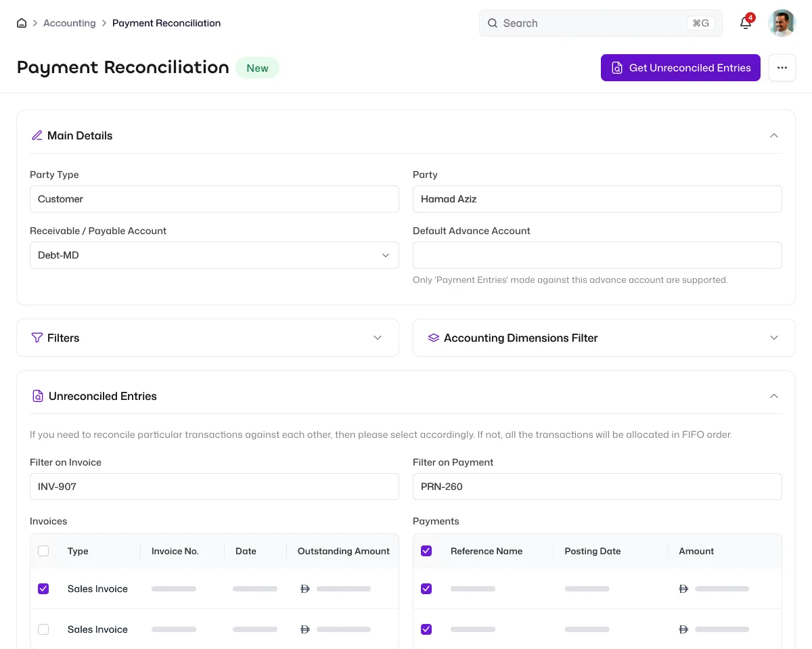Screen dimensions: 812x649
Task: Expand the Accounting Dimensions Filter section
Action: pyautogui.click(x=774, y=338)
